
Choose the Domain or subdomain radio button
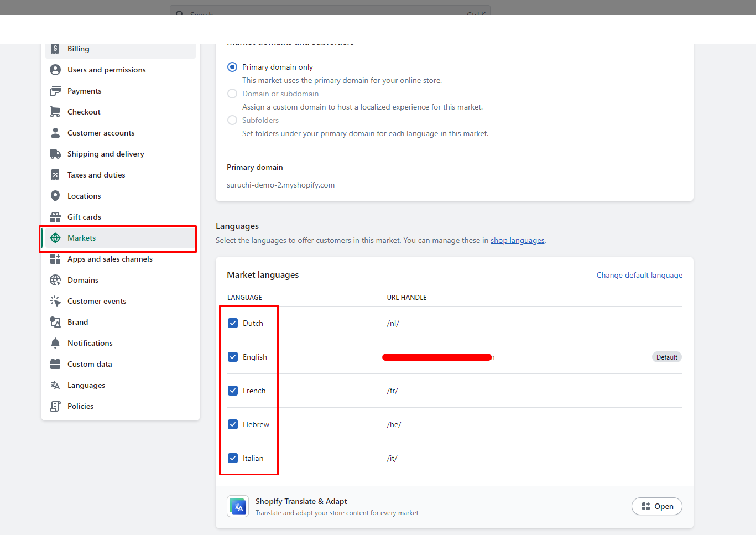tap(232, 94)
